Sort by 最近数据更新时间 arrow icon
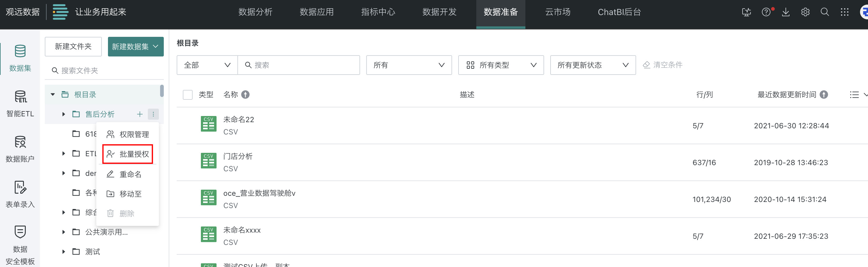Image resolution: width=868 pixels, height=267 pixels. pyautogui.click(x=824, y=95)
